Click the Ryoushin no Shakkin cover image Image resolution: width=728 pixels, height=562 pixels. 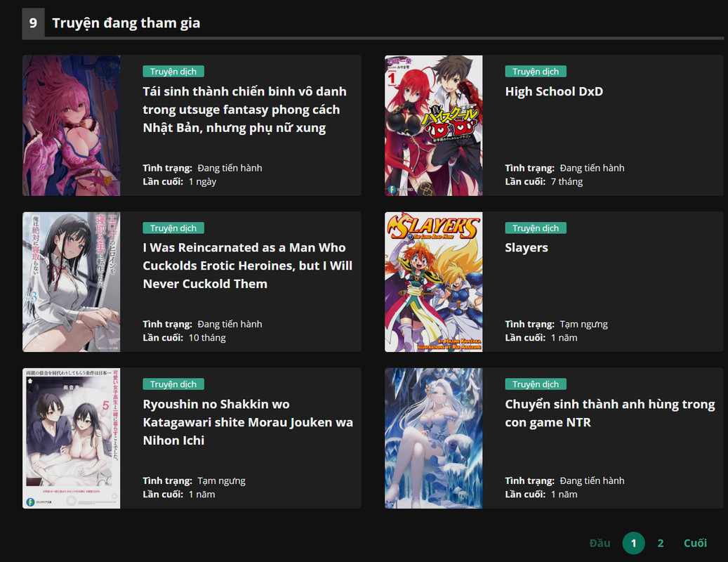click(71, 438)
